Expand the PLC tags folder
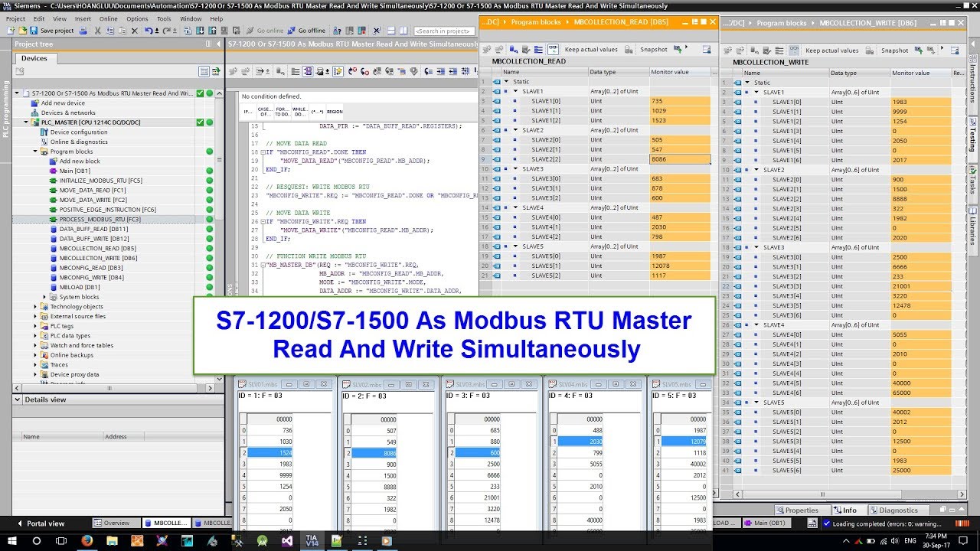Viewport: 980px width, 551px height. (x=35, y=326)
